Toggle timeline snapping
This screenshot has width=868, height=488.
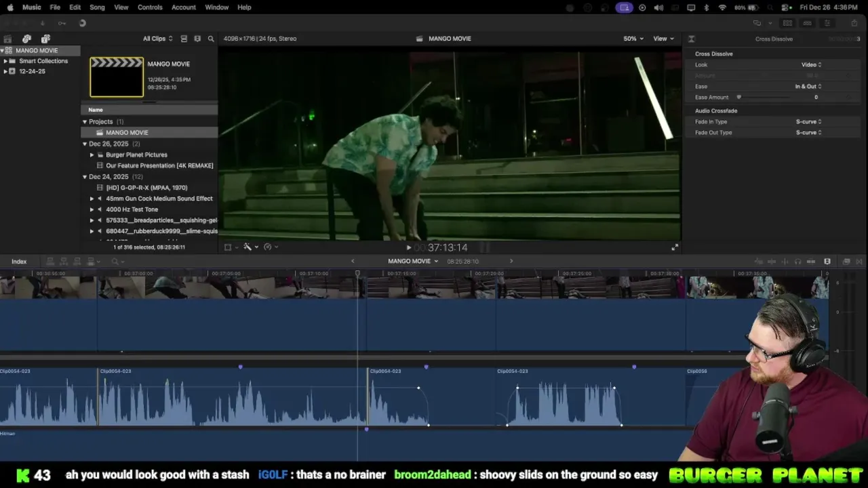(811, 262)
